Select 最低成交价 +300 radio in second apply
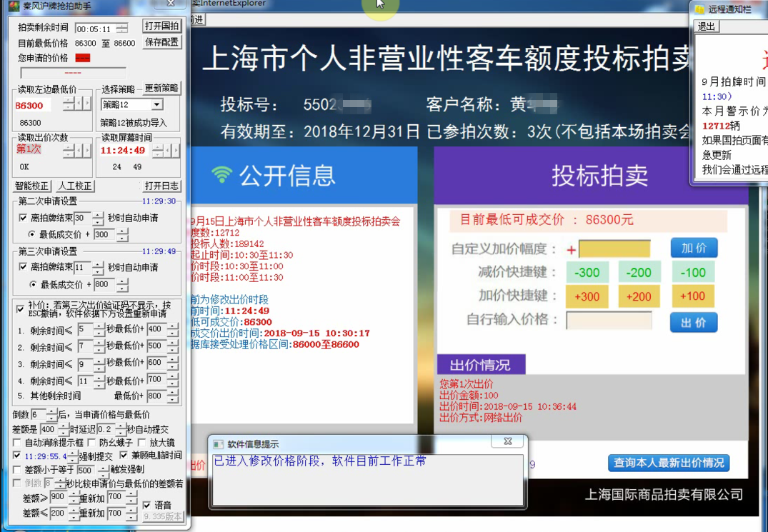Image resolution: width=768 pixels, height=532 pixels. click(x=32, y=234)
